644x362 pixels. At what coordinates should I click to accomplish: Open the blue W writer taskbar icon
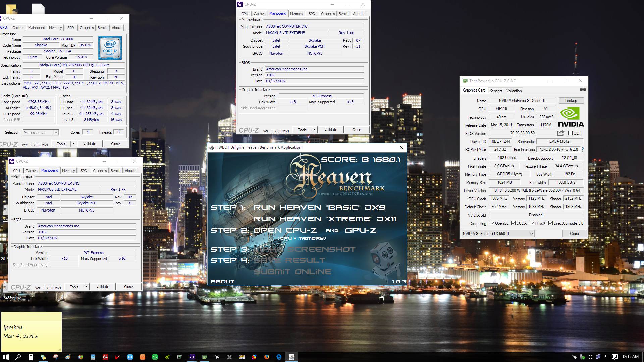[x=130, y=357]
